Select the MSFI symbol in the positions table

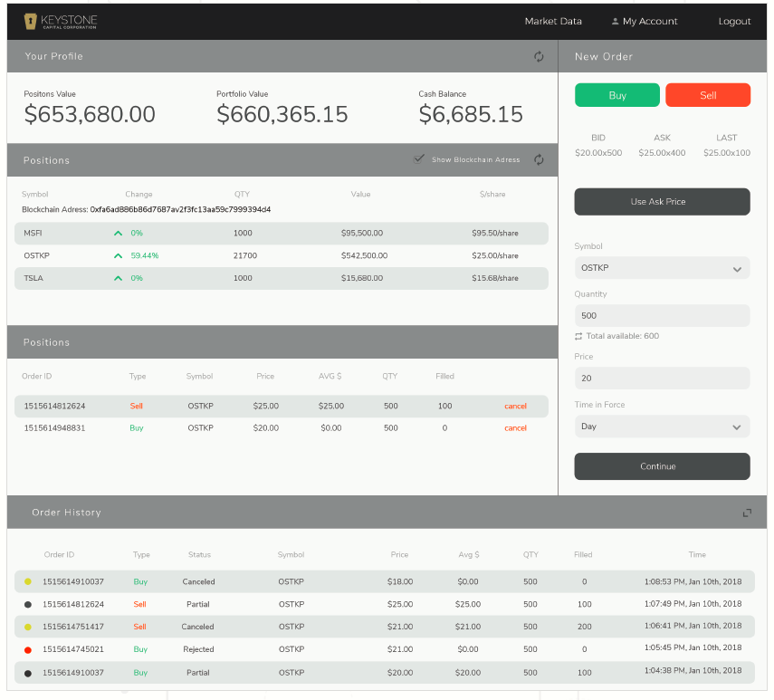tap(33, 233)
